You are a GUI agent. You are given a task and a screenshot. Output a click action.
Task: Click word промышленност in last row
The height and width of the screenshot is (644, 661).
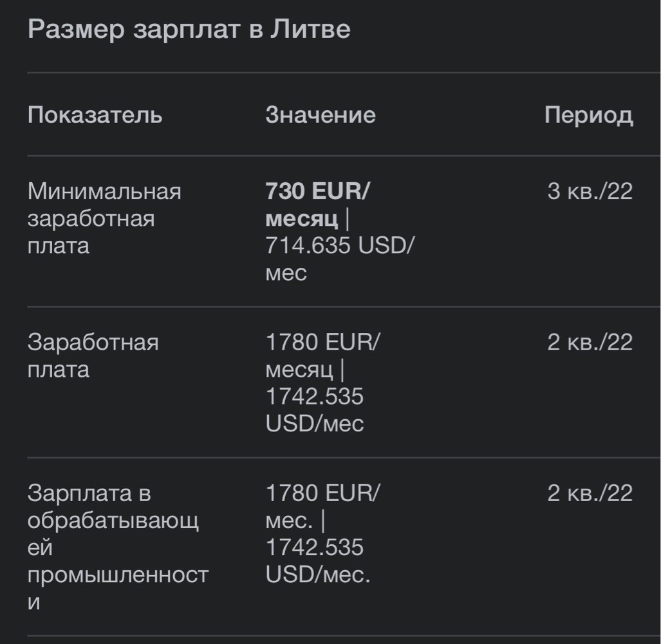[x=118, y=575]
